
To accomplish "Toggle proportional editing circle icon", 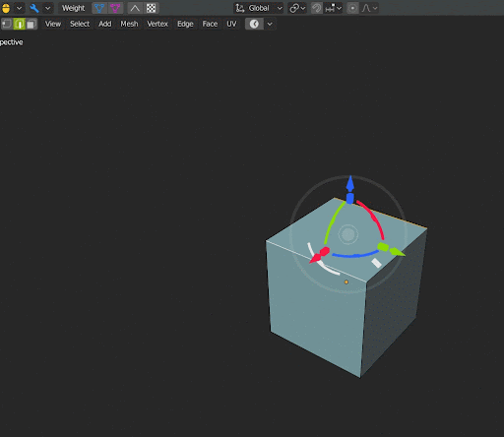I will pos(352,8).
